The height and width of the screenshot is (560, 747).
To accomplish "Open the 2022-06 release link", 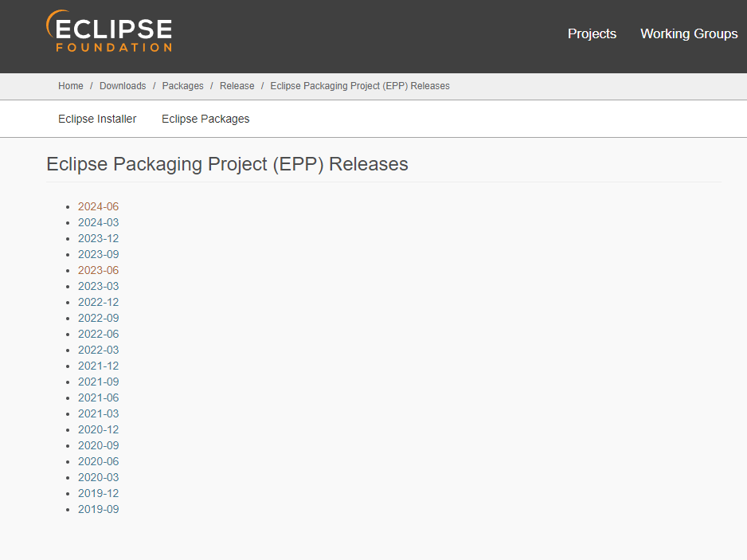I will pyautogui.click(x=98, y=334).
